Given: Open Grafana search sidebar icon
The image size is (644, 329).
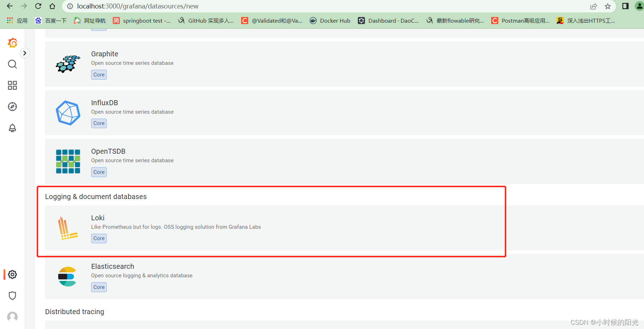Looking at the screenshot, I should (12, 64).
